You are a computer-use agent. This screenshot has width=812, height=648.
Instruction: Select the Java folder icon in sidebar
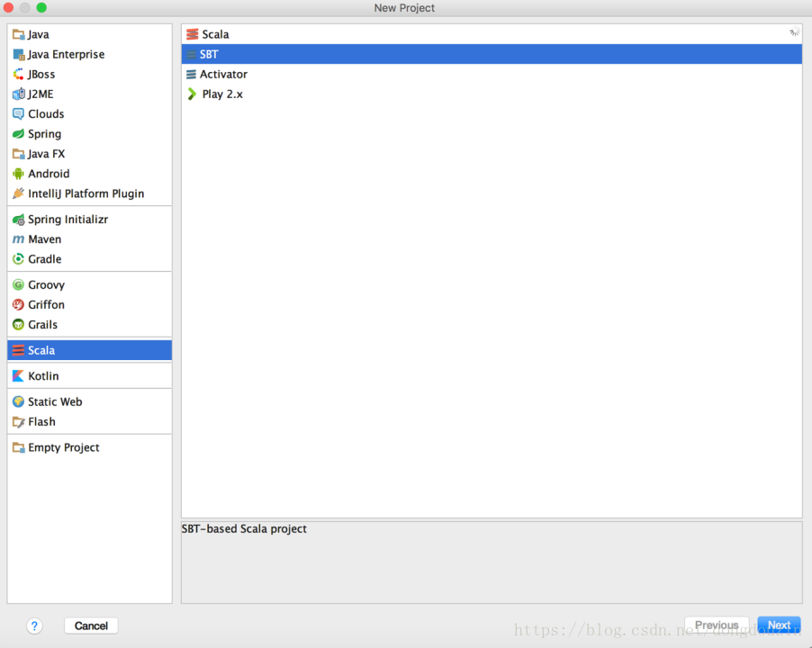(x=19, y=35)
